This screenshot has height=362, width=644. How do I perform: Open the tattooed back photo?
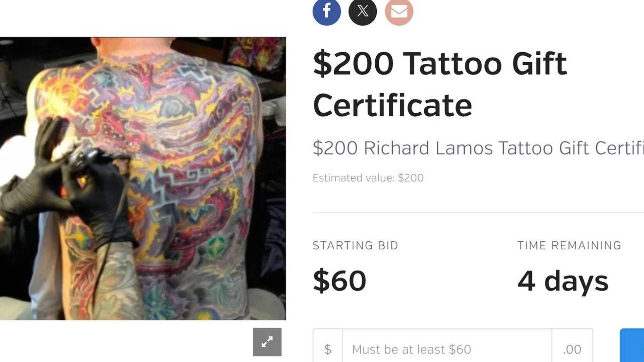[x=143, y=178]
